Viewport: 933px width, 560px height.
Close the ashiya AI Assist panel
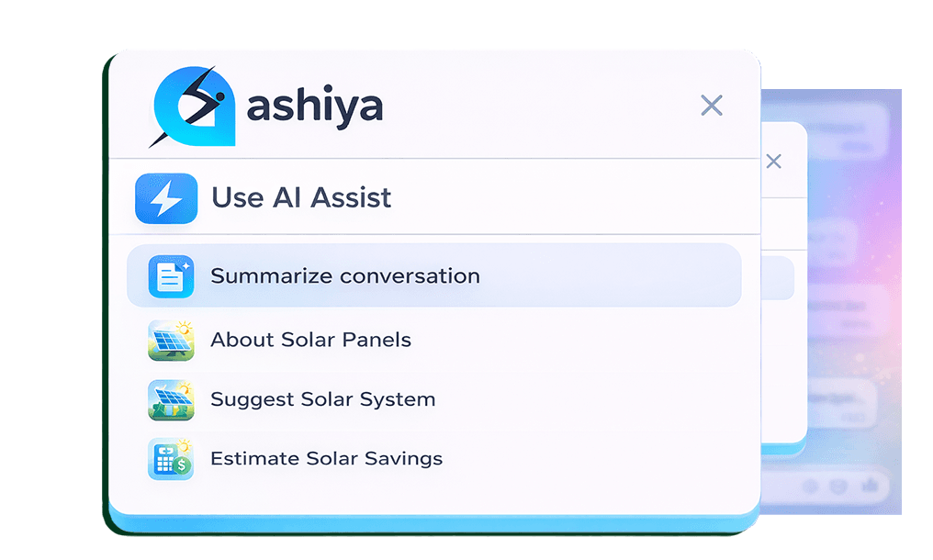point(712,105)
